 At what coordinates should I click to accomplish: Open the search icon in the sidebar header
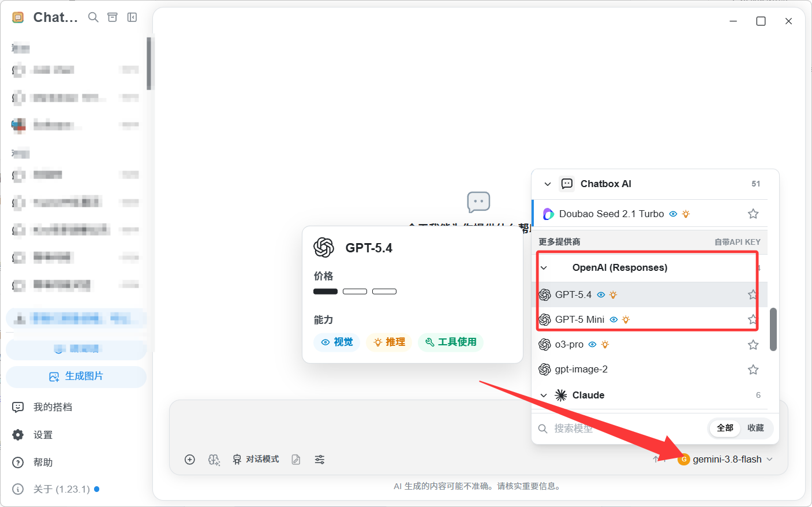pos(93,17)
